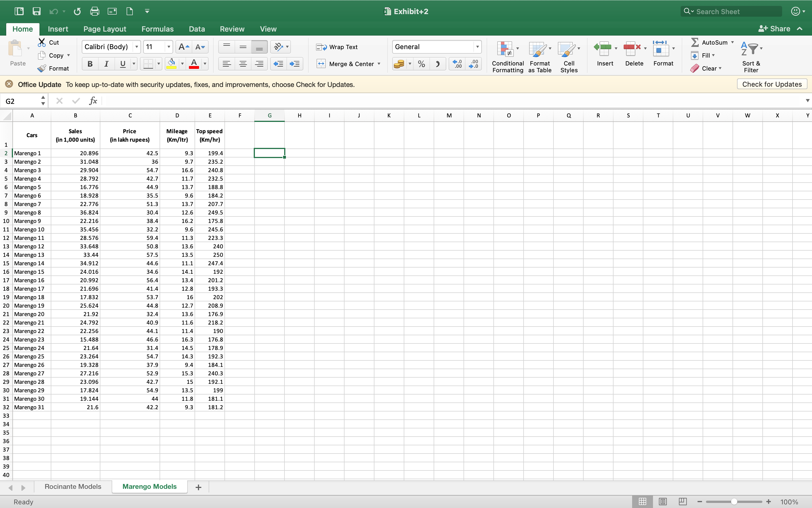Viewport: 812px width, 508px height.
Task: Click the Undo arrow icon
Action: point(53,11)
